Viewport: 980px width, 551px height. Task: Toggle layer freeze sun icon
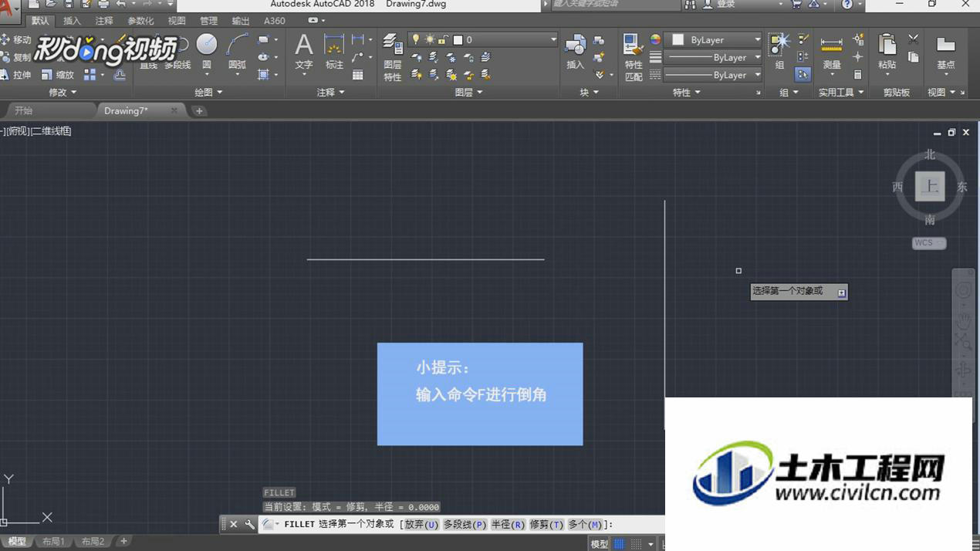tap(430, 39)
